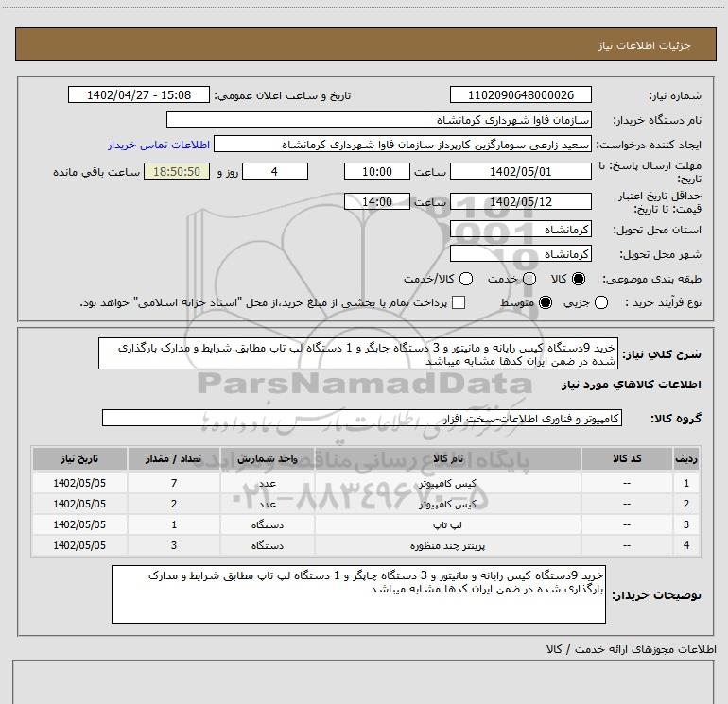
Task: Select the کالا radio button
Action: (x=579, y=279)
